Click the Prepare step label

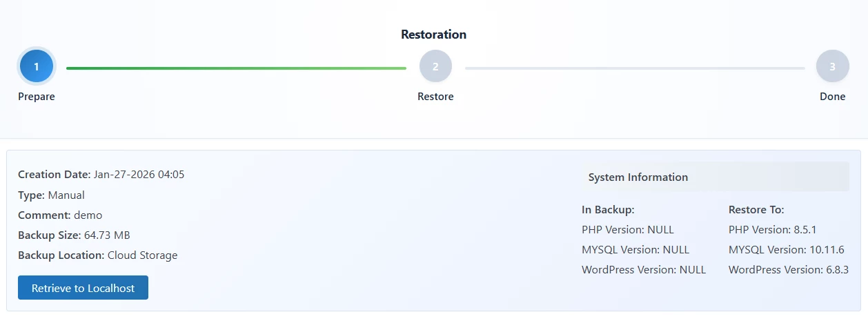[37, 97]
